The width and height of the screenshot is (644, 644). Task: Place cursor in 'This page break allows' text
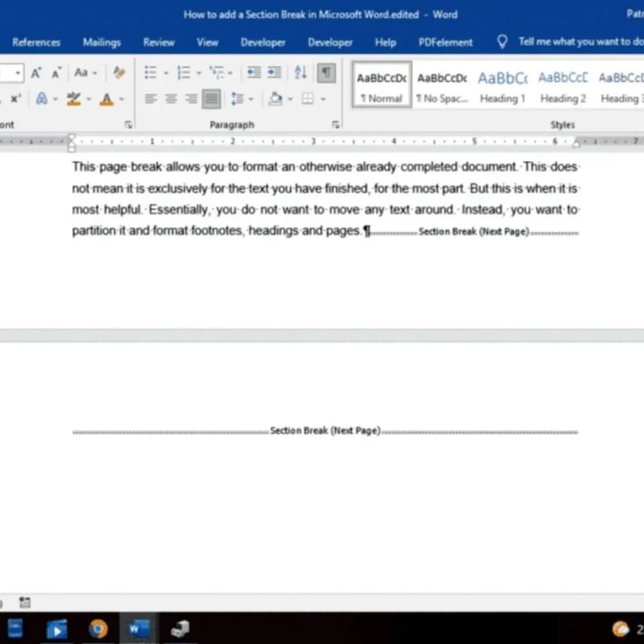coord(136,166)
